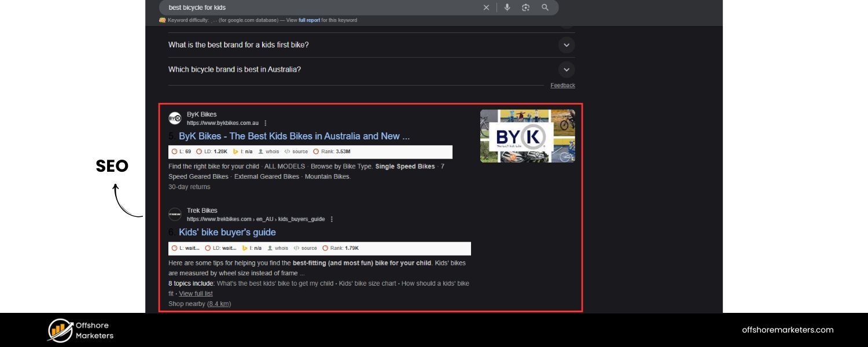The image size is (868, 347).
Task: Click the full report keyword link
Action: tap(309, 20)
